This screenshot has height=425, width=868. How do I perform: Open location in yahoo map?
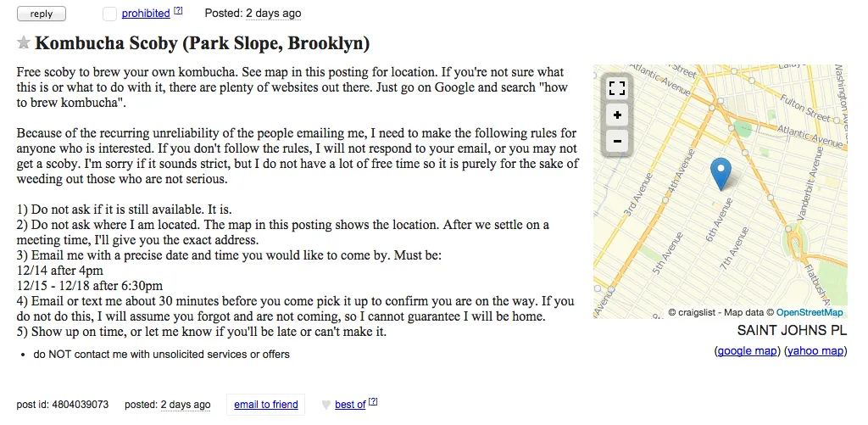815,350
